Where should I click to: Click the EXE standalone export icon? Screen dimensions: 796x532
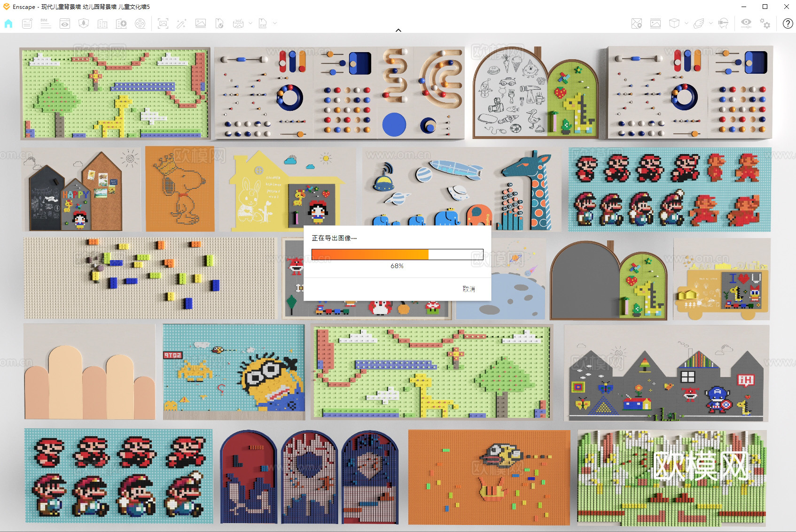[263, 23]
